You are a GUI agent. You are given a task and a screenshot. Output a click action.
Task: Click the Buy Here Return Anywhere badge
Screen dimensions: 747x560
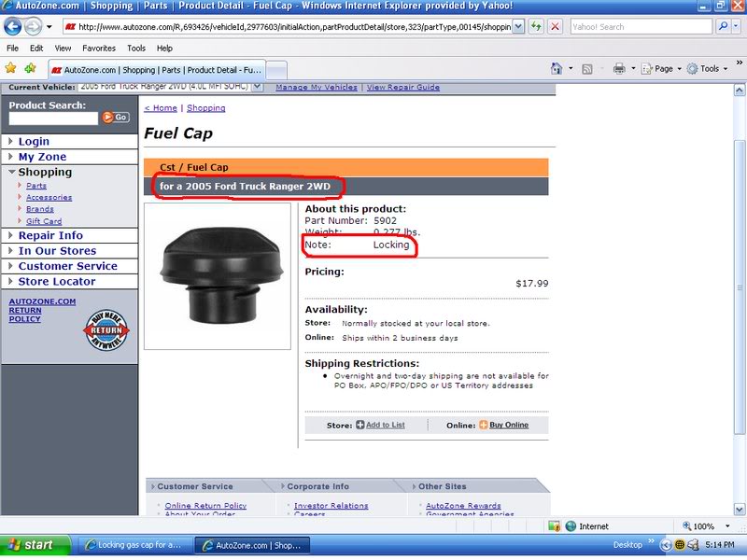106,330
